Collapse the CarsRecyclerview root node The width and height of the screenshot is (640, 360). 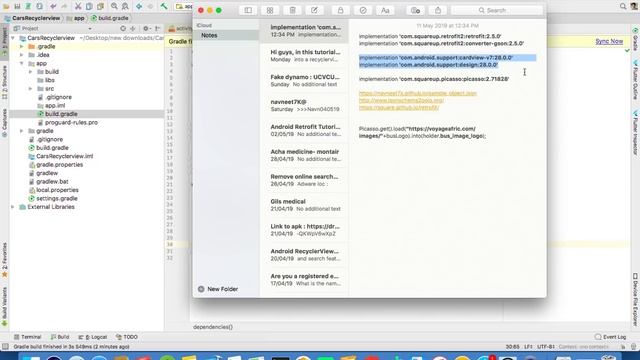13,38
